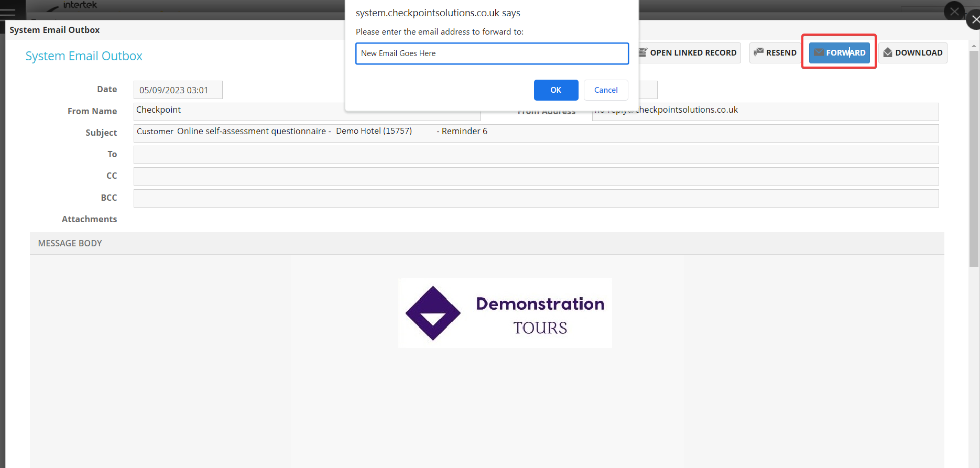This screenshot has height=468, width=980.
Task: Confirm the forward dialog with OK
Action: (556, 90)
